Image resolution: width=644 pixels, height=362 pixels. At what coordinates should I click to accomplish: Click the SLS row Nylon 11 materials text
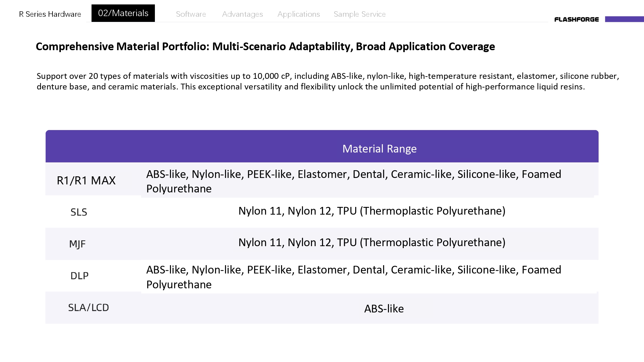pyautogui.click(x=372, y=211)
